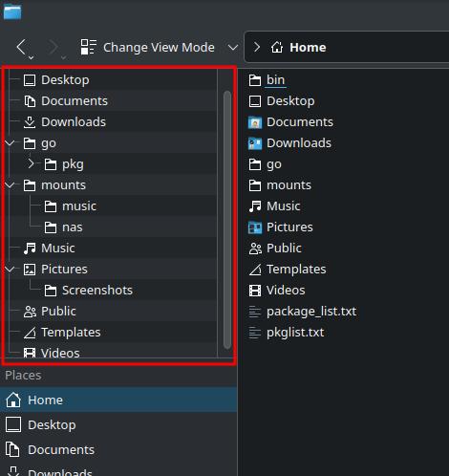Open Desktop from the Places panel
The height and width of the screenshot is (476, 449).
(118, 424)
